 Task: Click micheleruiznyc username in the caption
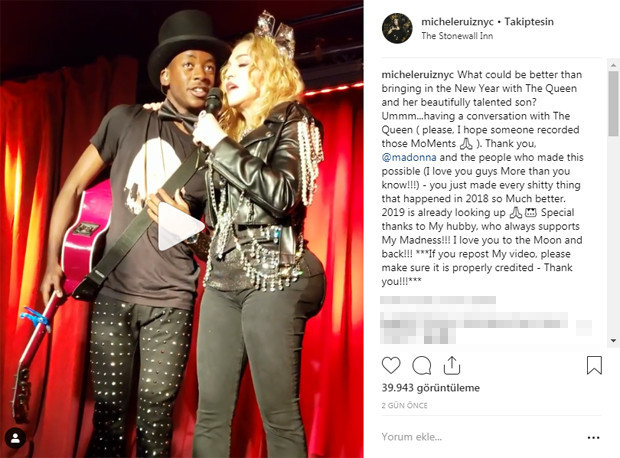point(418,75)
